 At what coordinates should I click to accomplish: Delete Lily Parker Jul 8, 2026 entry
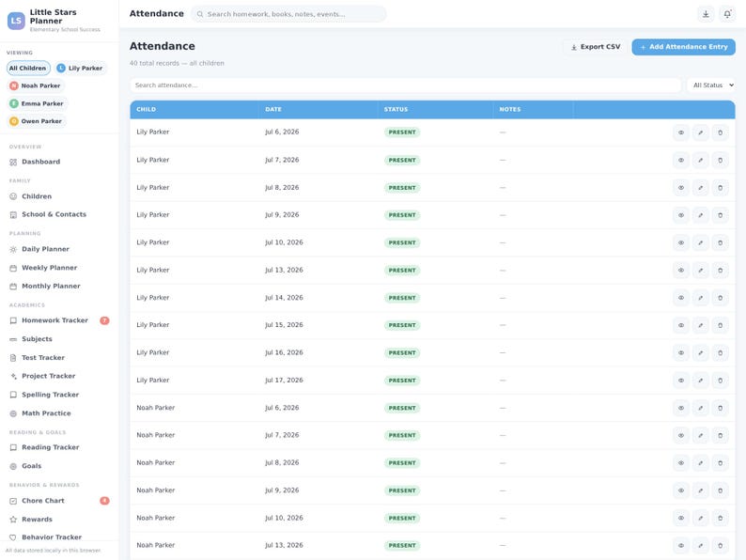[x=720, y=188]
